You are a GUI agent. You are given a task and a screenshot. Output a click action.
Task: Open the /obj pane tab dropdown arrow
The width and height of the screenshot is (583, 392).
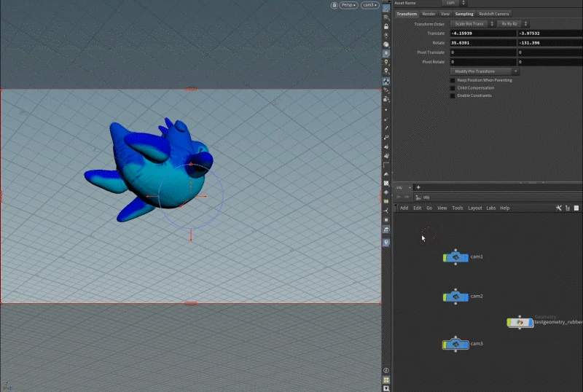(410, 187)
